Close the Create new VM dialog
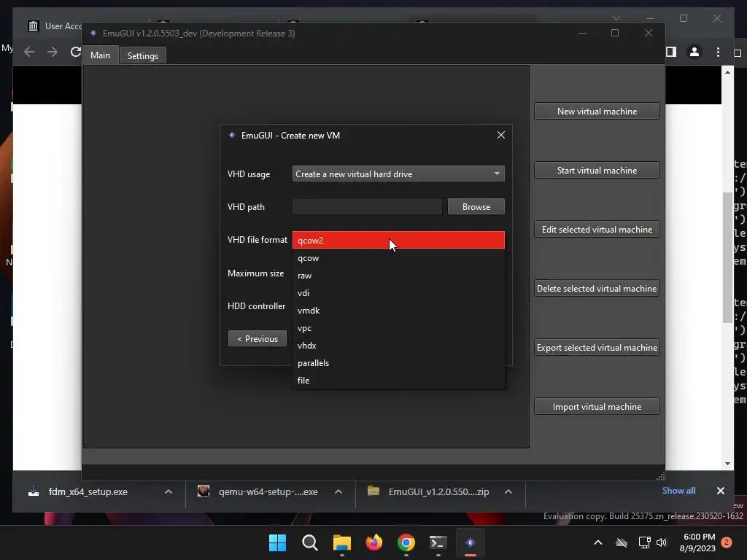The image size is (747, 560). [x=500, y=135]
